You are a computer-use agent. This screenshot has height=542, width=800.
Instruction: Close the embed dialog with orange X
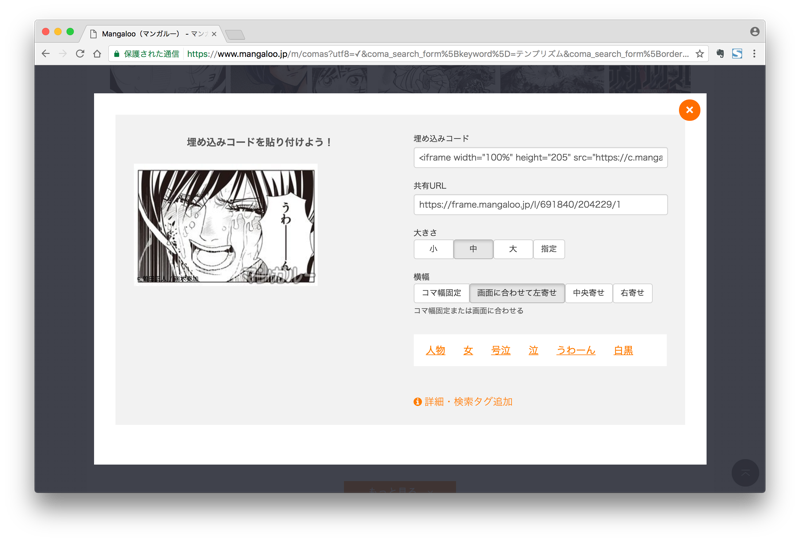(x=689, y=110)
